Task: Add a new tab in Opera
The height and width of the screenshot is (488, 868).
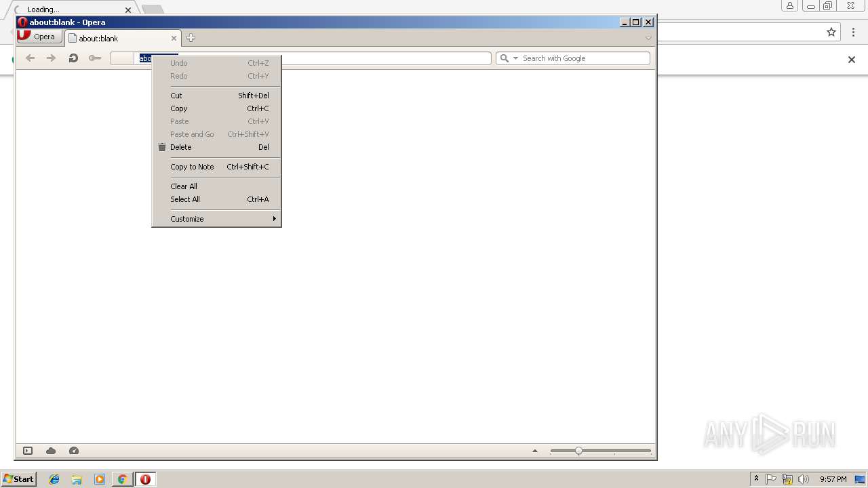Action: (191, 38)
